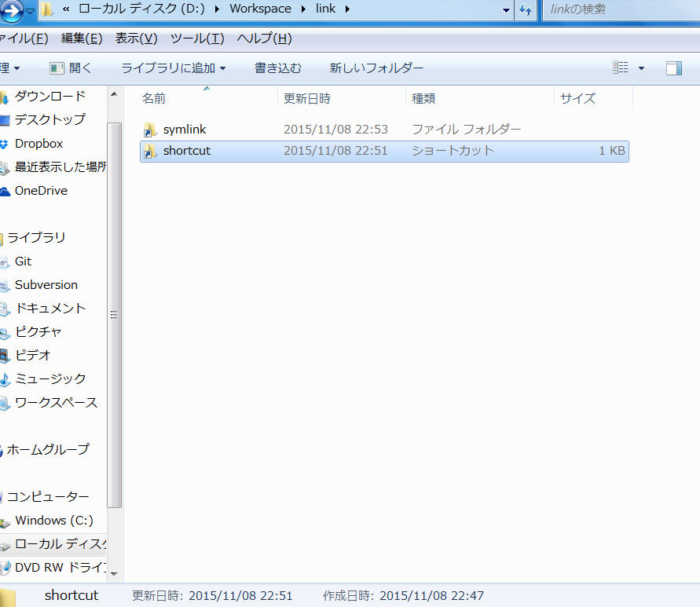
Task: Click the OneDrive cloud icon
Action: coord(5,191)
